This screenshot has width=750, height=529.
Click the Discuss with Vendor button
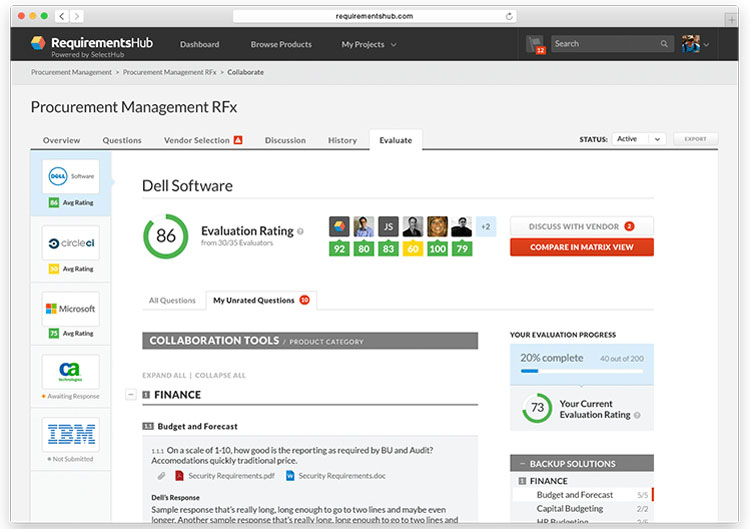[x=581, y=226]
